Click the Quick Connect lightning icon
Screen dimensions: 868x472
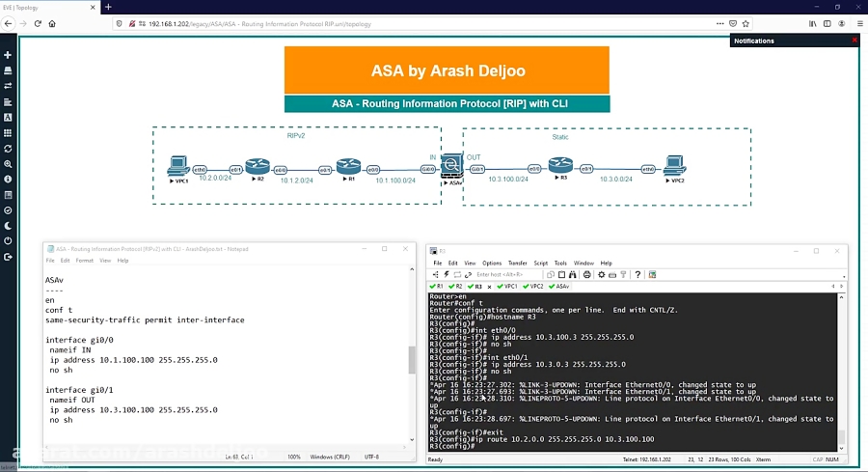[x=447, y=275]
